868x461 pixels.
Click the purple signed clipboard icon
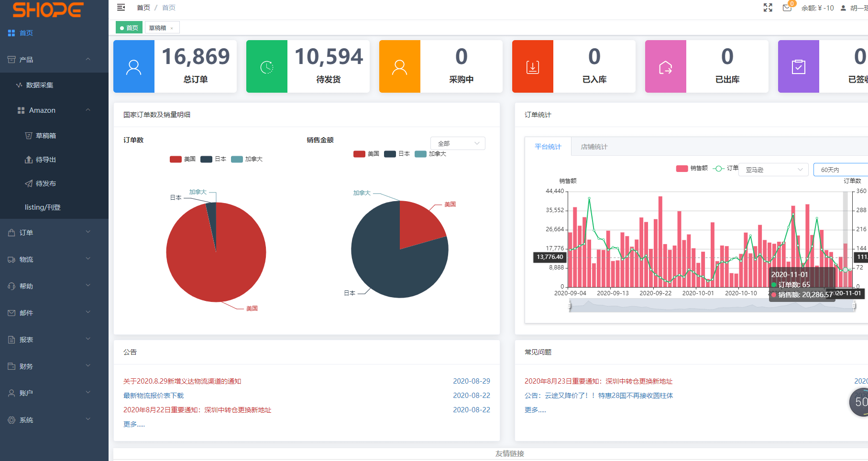click(798, 66)
